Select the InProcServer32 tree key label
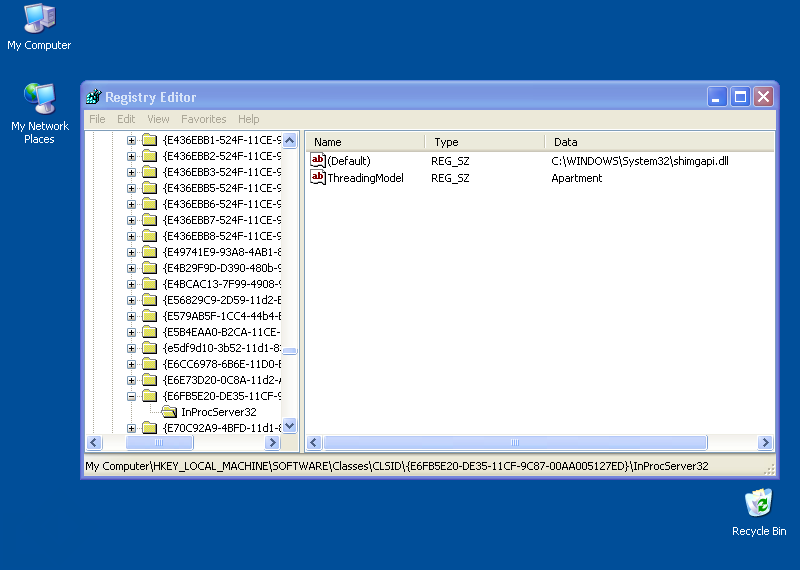This screenshot has width=800, height=570. coord(219,412)
